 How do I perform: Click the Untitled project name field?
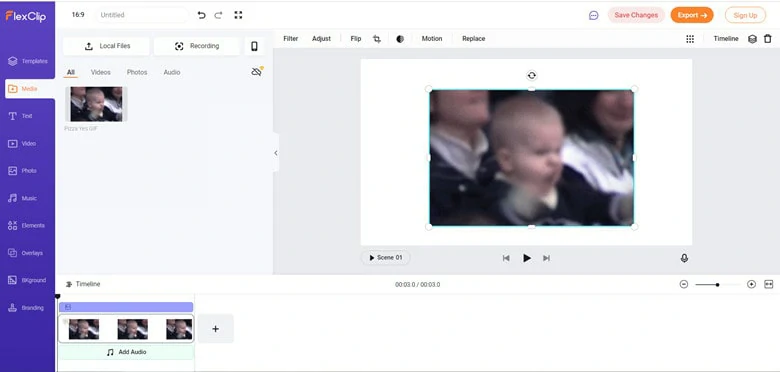pyautogui.click(x=141, y=15)
